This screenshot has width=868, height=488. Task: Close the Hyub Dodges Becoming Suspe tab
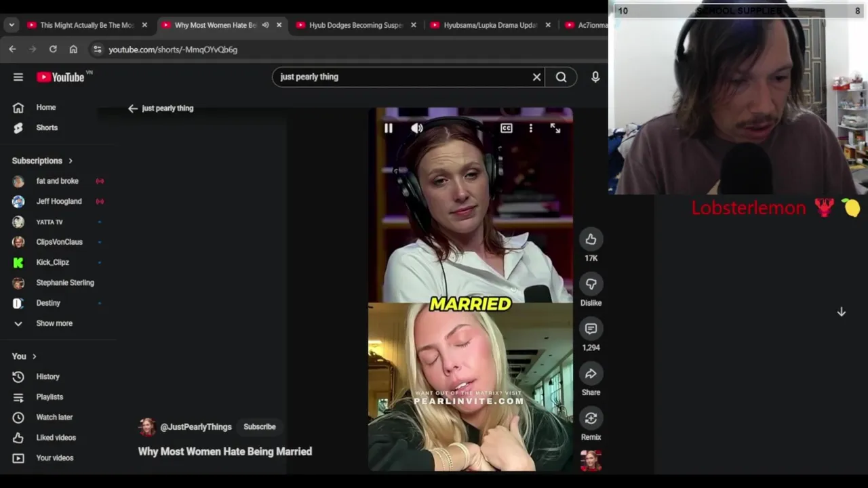tap(414, 25)
